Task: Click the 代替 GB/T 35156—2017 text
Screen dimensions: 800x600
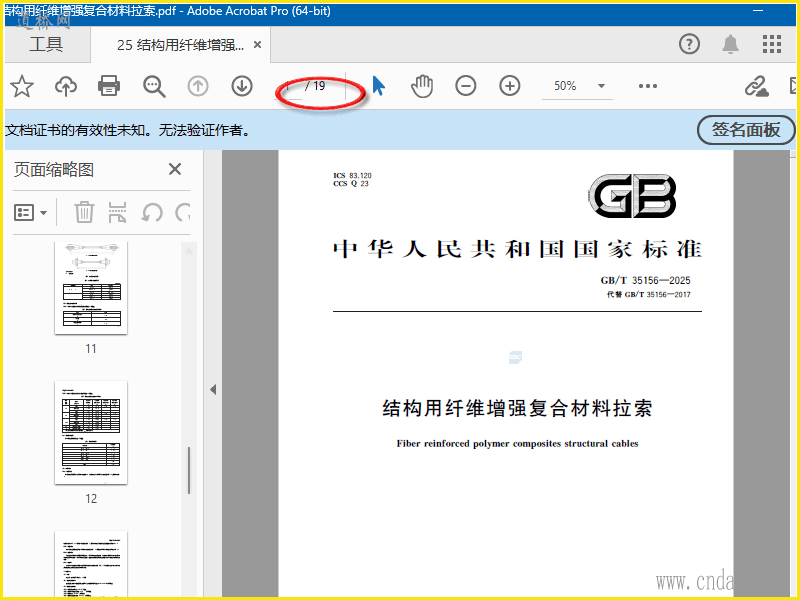Action: point(648,294)
